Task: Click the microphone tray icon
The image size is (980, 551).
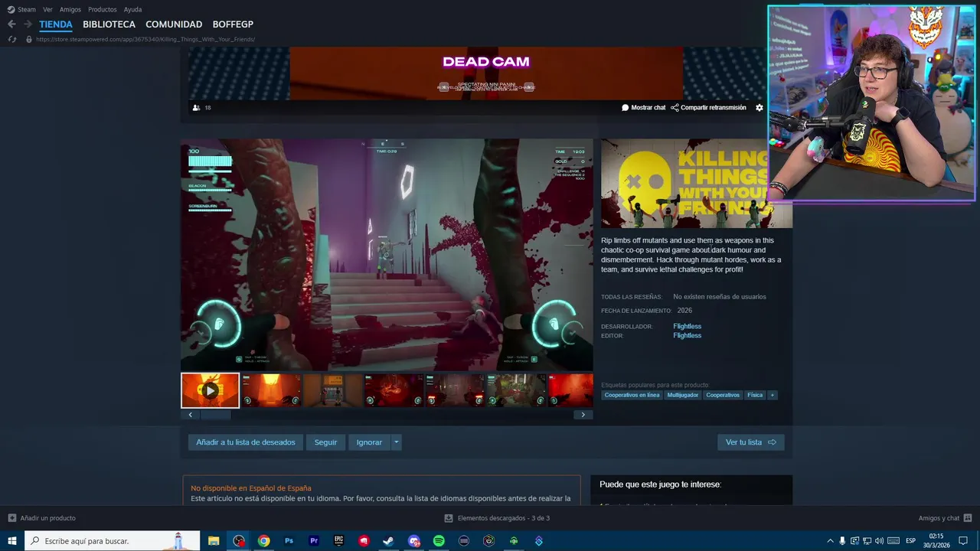Action: [x=842, y=541]
